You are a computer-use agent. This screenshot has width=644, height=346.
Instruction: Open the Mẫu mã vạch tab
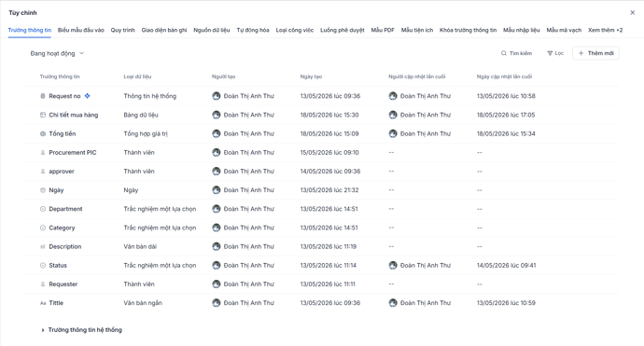point(564,30)
